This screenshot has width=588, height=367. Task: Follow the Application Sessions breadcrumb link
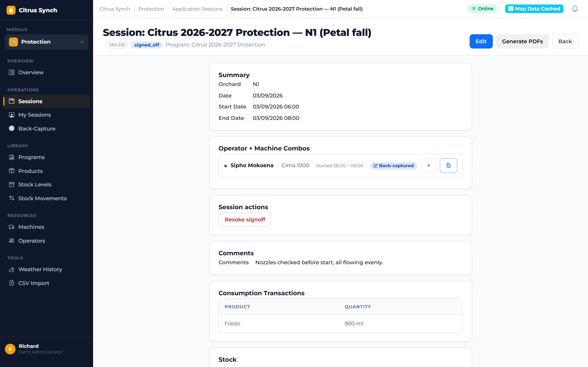[197, 9]
